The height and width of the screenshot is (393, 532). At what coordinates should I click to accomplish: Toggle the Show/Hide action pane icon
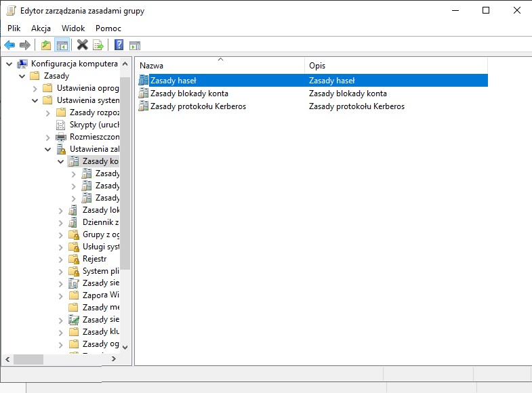(135, 45)
